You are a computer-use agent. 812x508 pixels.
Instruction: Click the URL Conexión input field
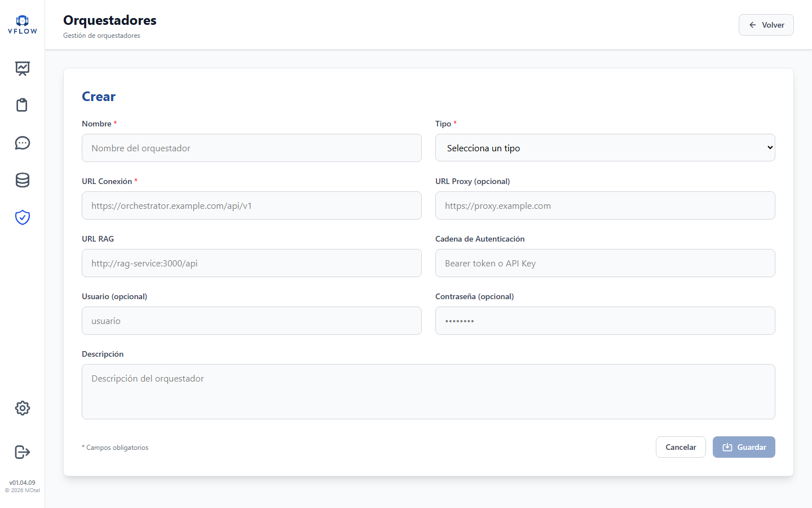(x=251, y=205)
